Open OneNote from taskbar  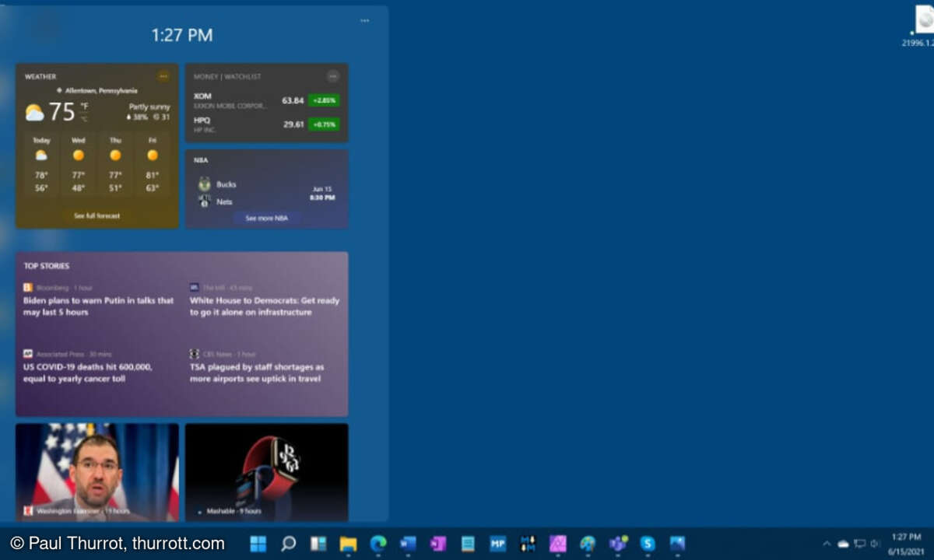click(x=438, y=544)
